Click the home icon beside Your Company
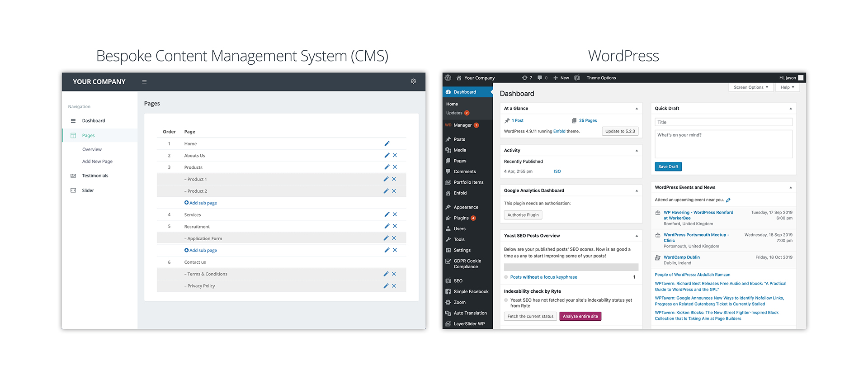 click(459, 78)
